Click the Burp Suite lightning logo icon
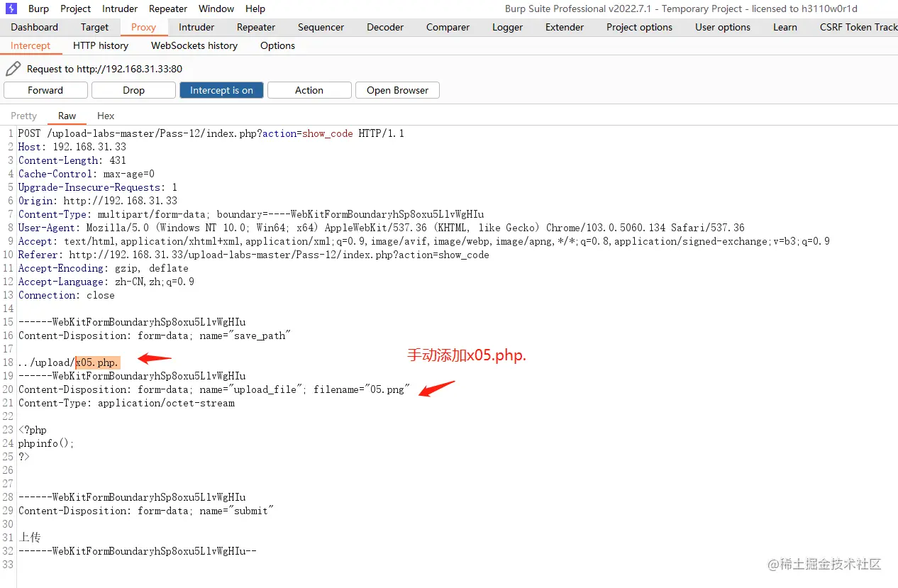The height and width of the screenshot is (588, 898). tap(11, 9)
